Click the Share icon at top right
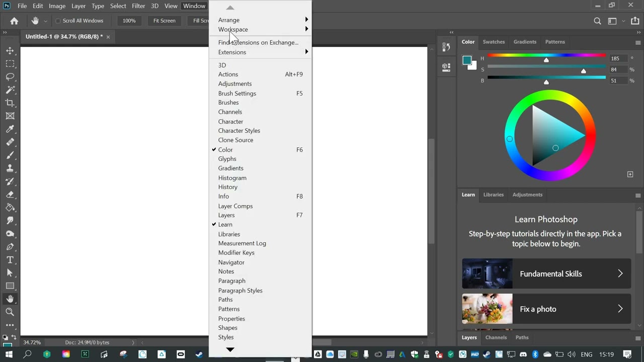This screenshot has height=362, width=644. (635, 21)
